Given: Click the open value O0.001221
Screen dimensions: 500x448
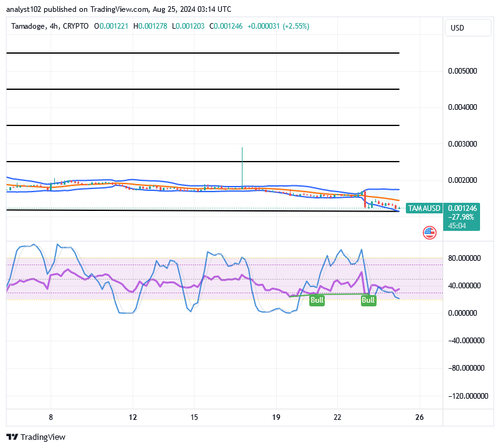Looking at the screenshot, I should click(x=111, y=26).
